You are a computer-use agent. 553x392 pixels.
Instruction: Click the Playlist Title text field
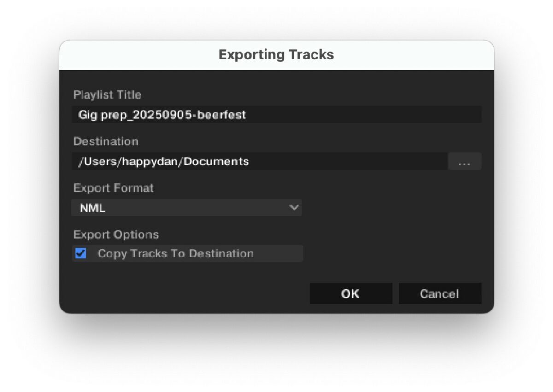[x=276, y=114]
